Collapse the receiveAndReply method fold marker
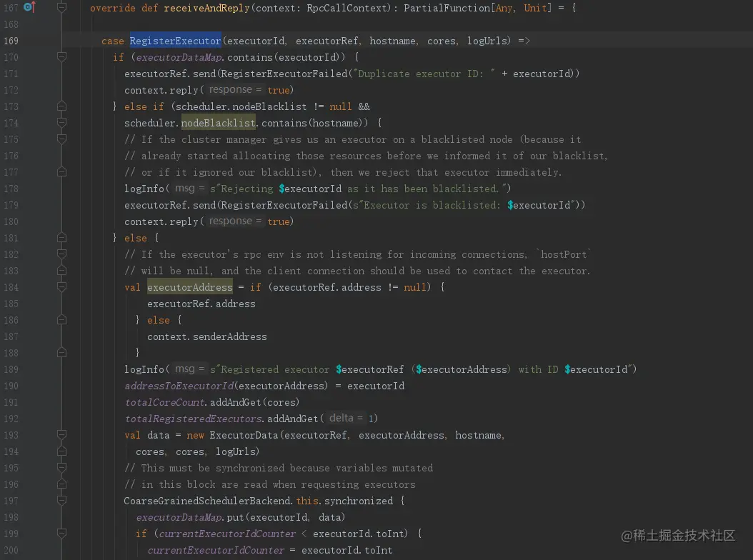 [61, 7]
